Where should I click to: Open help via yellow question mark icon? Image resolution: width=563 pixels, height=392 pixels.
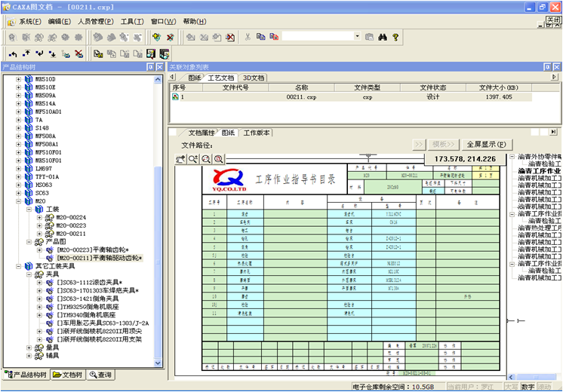pos(395,37)
